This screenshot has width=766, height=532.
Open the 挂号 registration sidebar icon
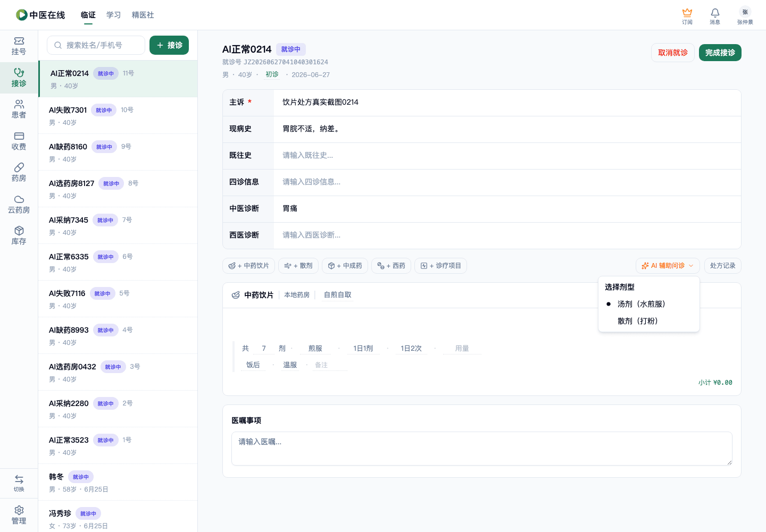point(19,46)
